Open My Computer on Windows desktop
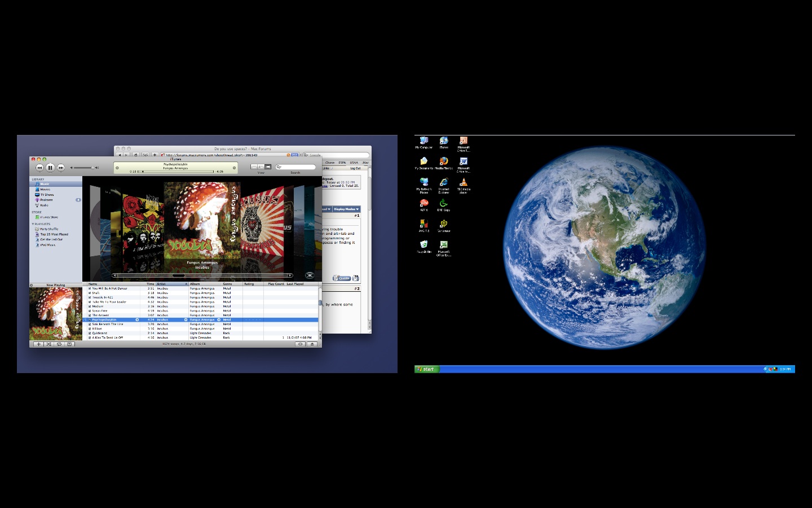Screen dimensions: 812x508 point(424,142)
